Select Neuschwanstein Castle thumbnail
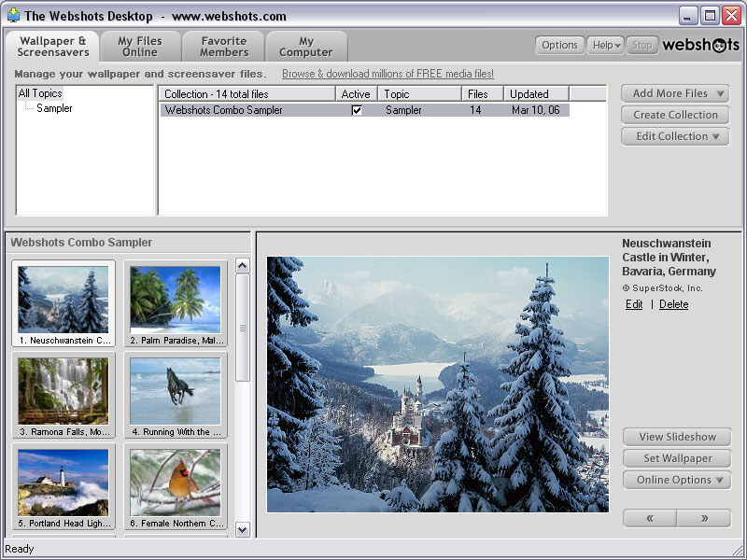The height and width of the screenshot is (560, 747). pyautogui.click(x=63, y=303)
